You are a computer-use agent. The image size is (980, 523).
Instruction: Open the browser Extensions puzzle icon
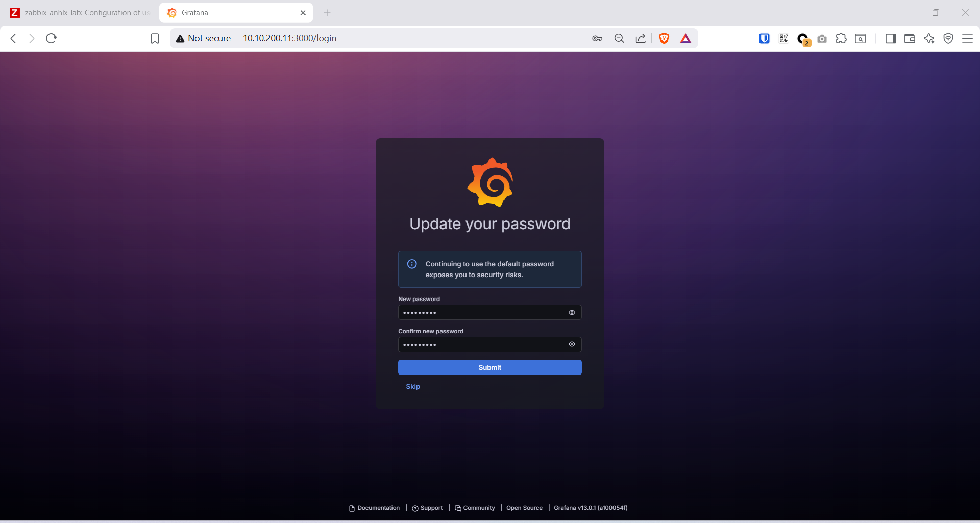841,39
